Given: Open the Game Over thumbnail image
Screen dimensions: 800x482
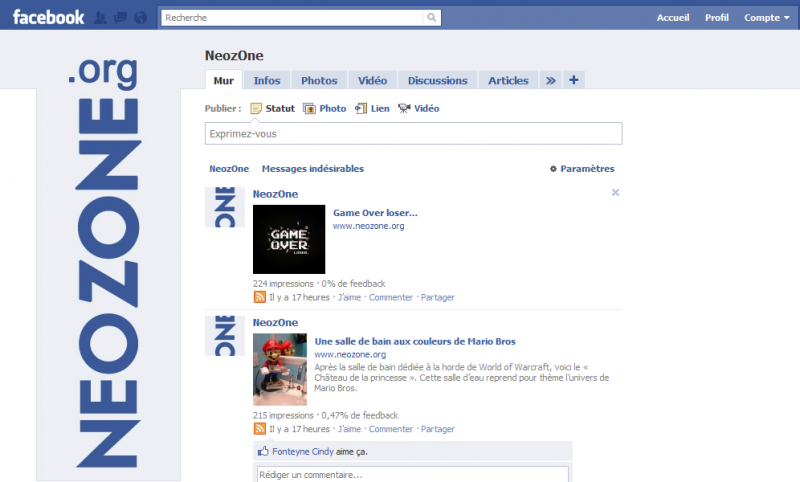Looking at the screenshot, I should (289, 239).
